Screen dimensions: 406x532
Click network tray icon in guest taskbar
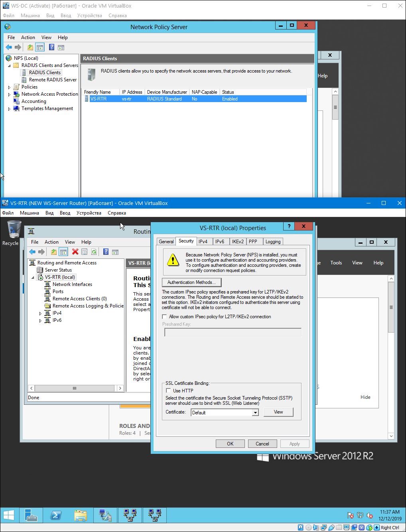coord(360,515)
